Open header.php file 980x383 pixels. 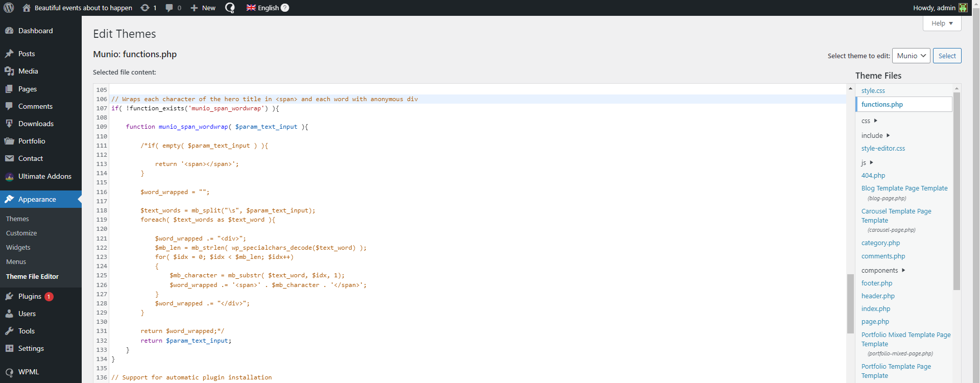(x=878, y=296)
